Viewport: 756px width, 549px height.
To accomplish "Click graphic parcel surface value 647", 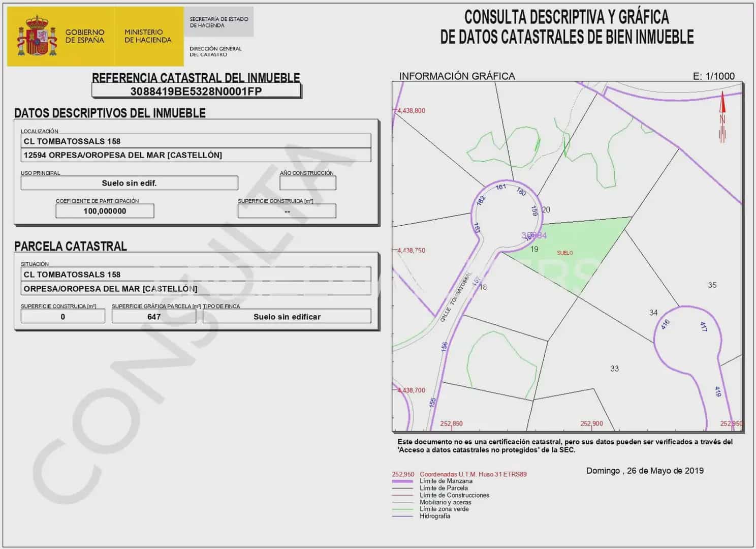I will pyautogui.click(x=154, y=316).
